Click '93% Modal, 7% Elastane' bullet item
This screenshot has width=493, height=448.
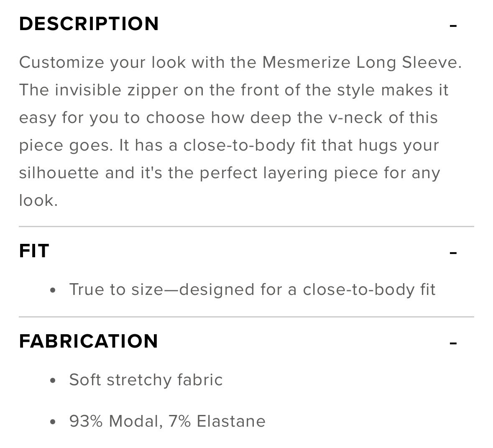(x=167, y=421)
